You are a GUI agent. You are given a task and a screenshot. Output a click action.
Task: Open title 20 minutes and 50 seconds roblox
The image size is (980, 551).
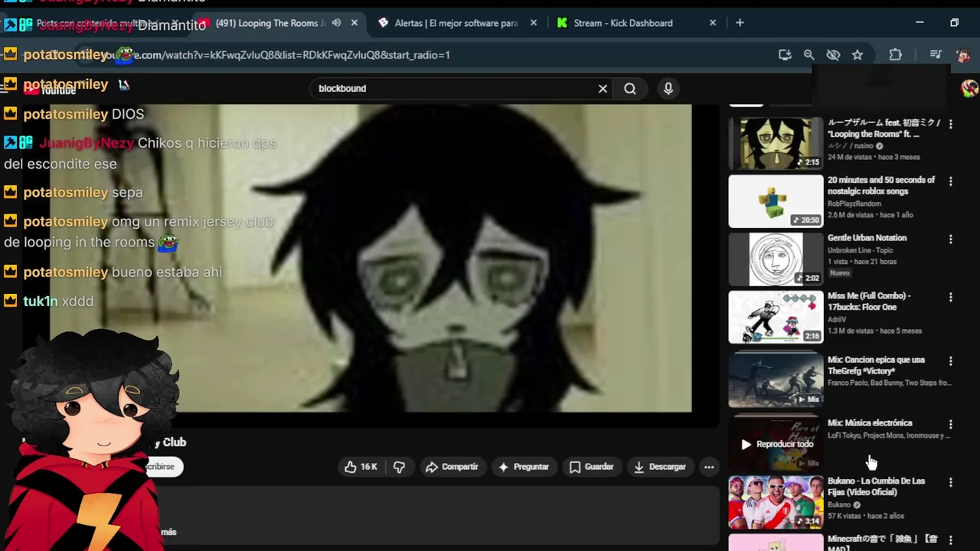881,186
